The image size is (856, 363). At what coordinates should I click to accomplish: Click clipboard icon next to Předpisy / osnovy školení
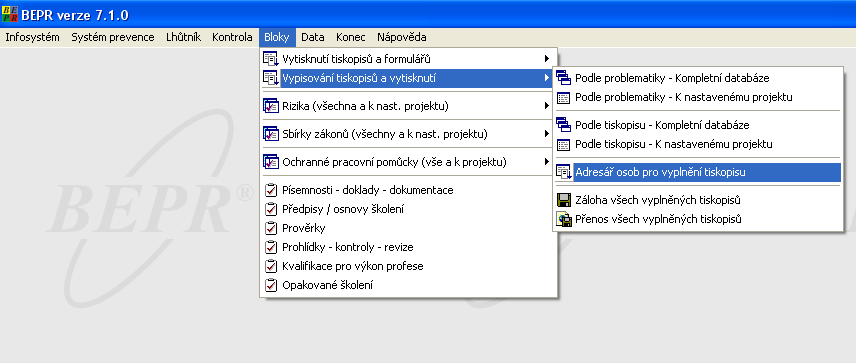coord(271,209)
